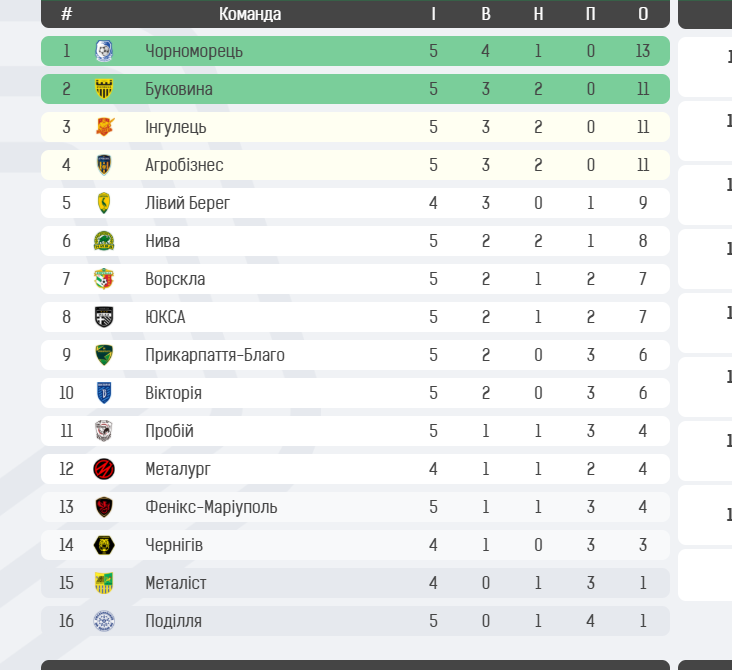Click the Чорноморець club logo

click(104, 51)
